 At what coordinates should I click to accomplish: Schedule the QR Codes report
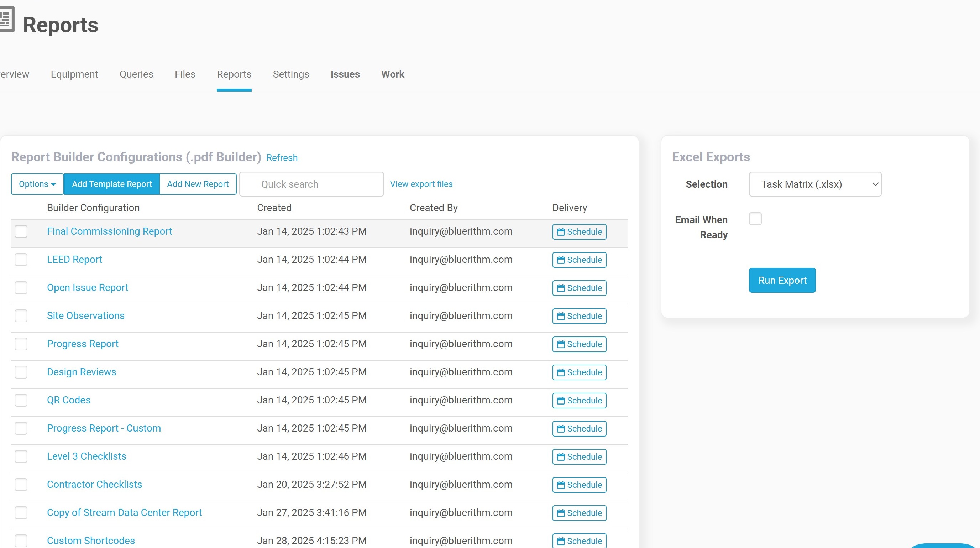[579, 400]
